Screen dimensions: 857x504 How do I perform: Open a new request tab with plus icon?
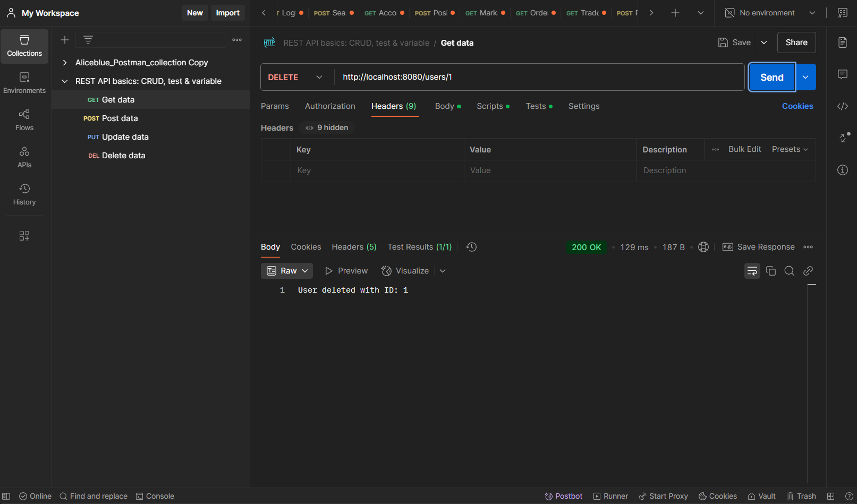click(675, 13)
